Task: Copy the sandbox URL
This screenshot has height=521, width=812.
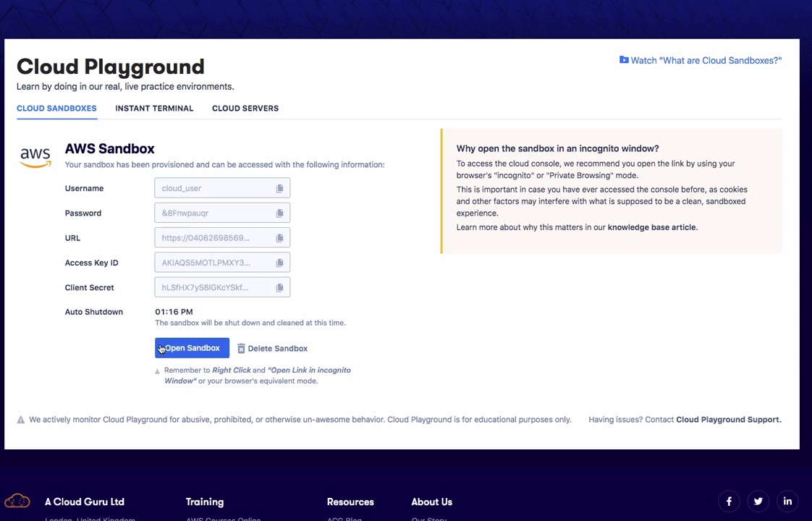Action: click(279, 238)
